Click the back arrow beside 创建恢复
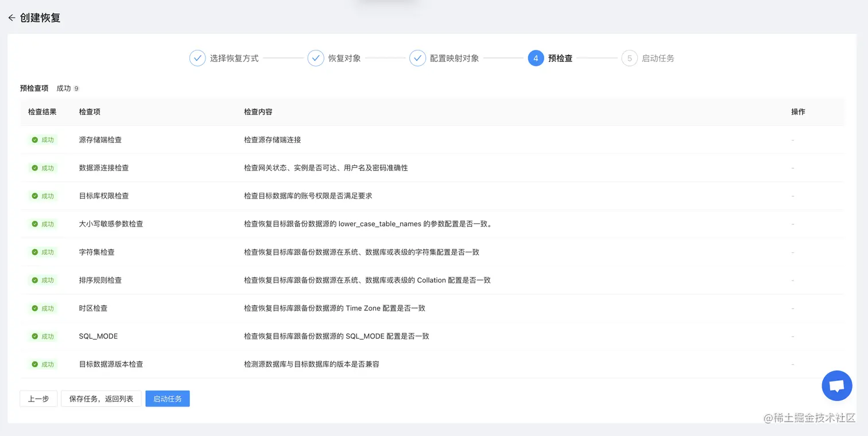This screenshot has height=436, width=868. (x=11, y=18)
